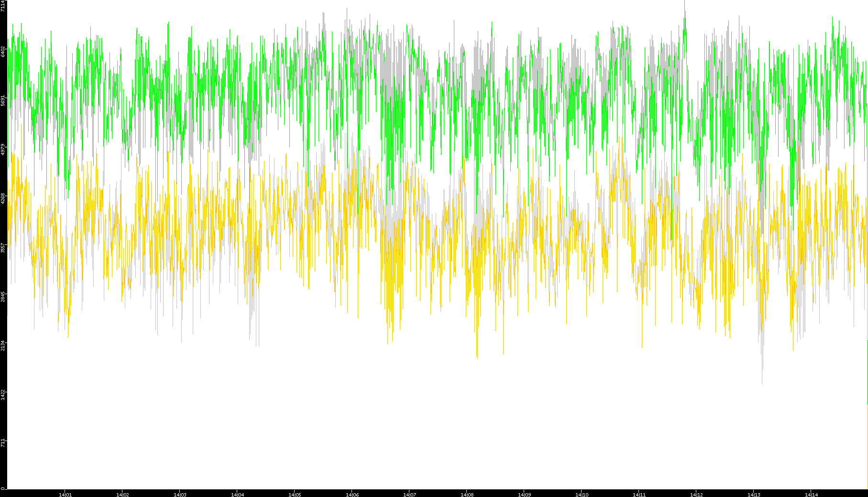Viewport: 868px width, 497px height.
Task: Click the 4979 y-axis value
Action: [3, 149]
